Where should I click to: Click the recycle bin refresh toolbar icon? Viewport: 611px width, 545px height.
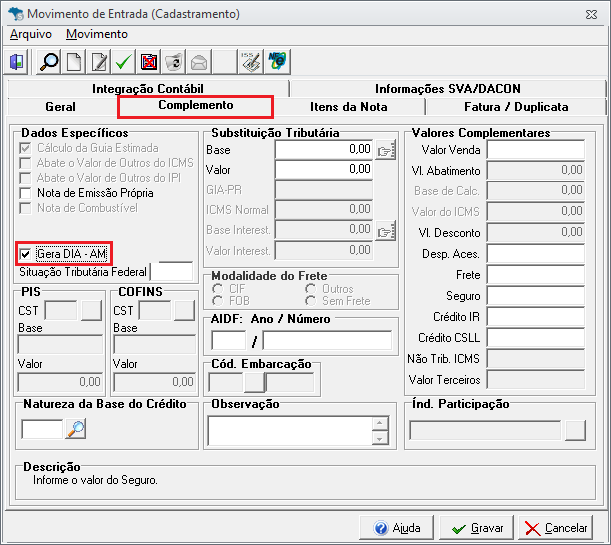[174, 62]
